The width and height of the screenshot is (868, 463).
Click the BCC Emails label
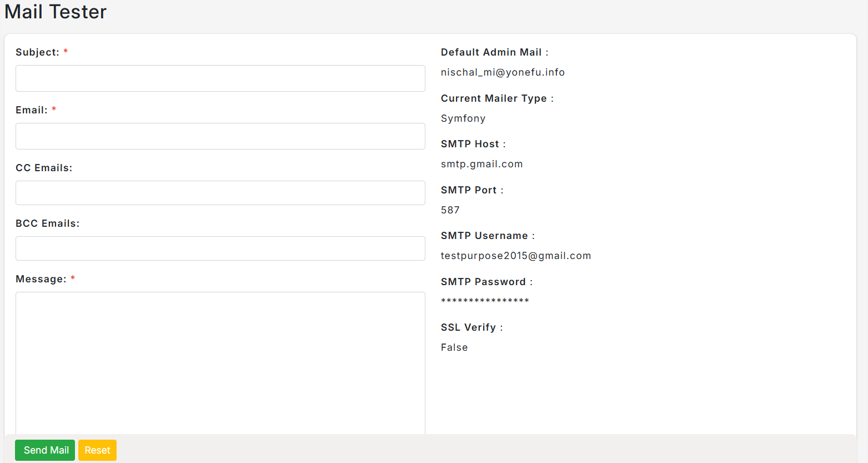click(x=48, y=223)
